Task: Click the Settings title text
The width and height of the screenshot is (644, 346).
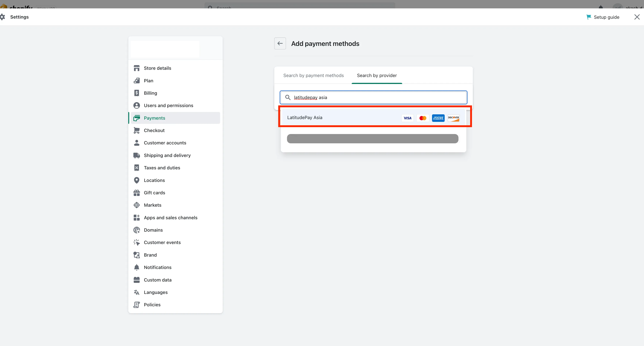Action: pyautogui.click(x=19, y=17)
